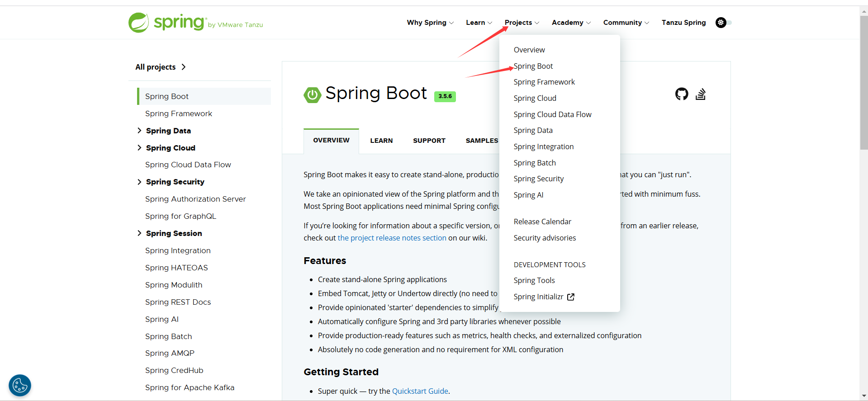Choose Spring Batch in the Projects menu
The height and width of the screenshot is (401, 868).
click(x=535, y=163)
